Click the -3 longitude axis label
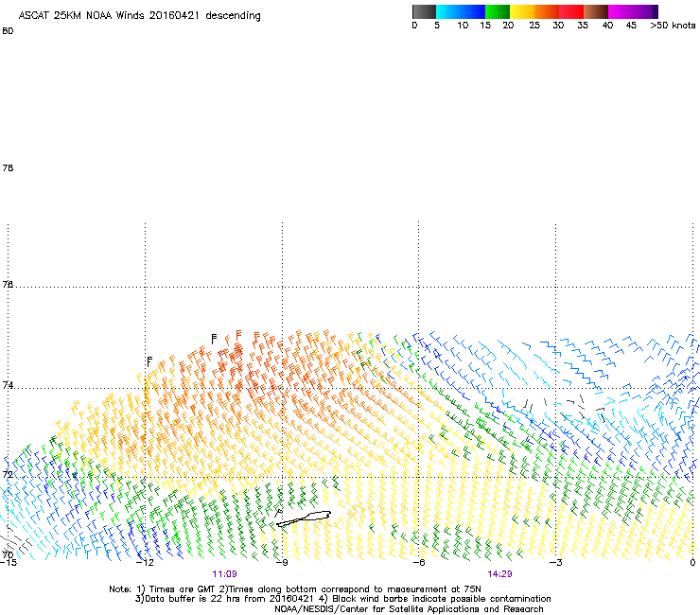The image size is (700, 615). click(556, 562)
